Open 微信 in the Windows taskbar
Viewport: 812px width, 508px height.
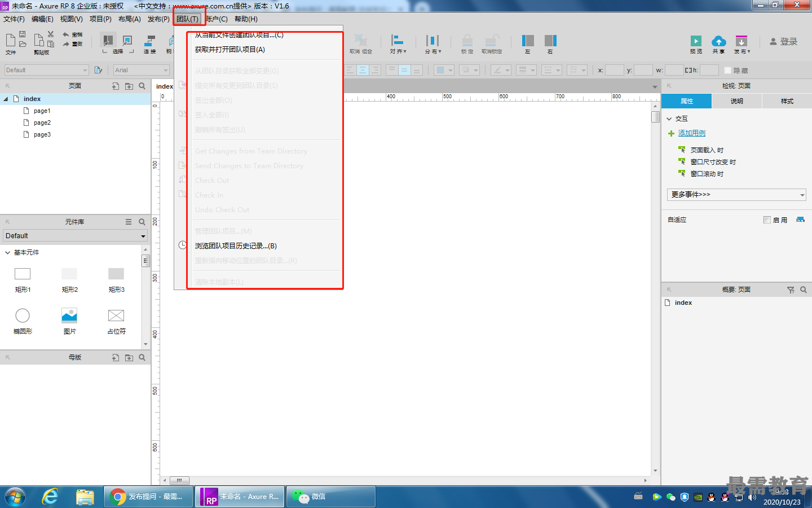pyautogui.click(x=331, y=497)
